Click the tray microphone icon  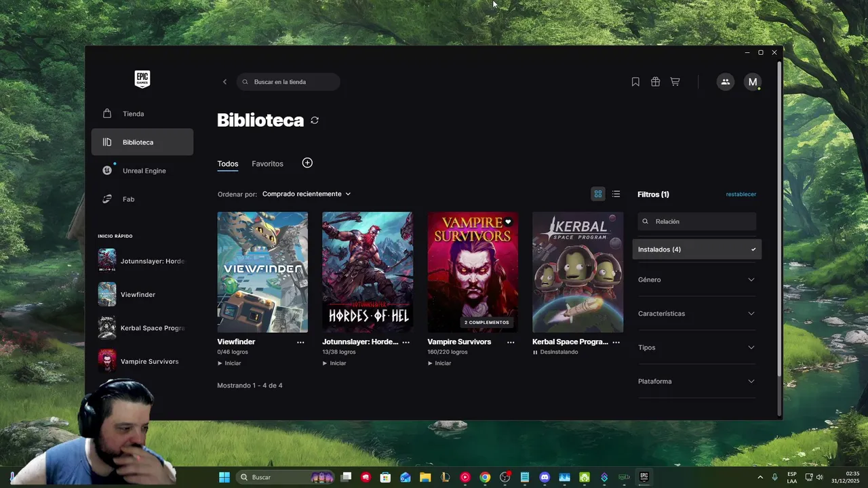click(x=774, y=477)
